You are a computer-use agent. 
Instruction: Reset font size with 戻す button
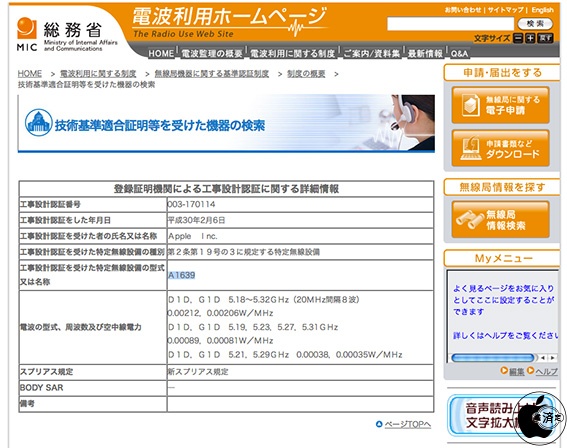pyautogui.click(x=545, y=38)
